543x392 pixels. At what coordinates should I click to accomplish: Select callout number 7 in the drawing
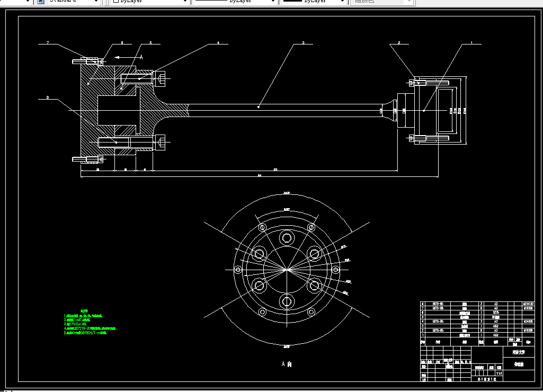point(48,42)
